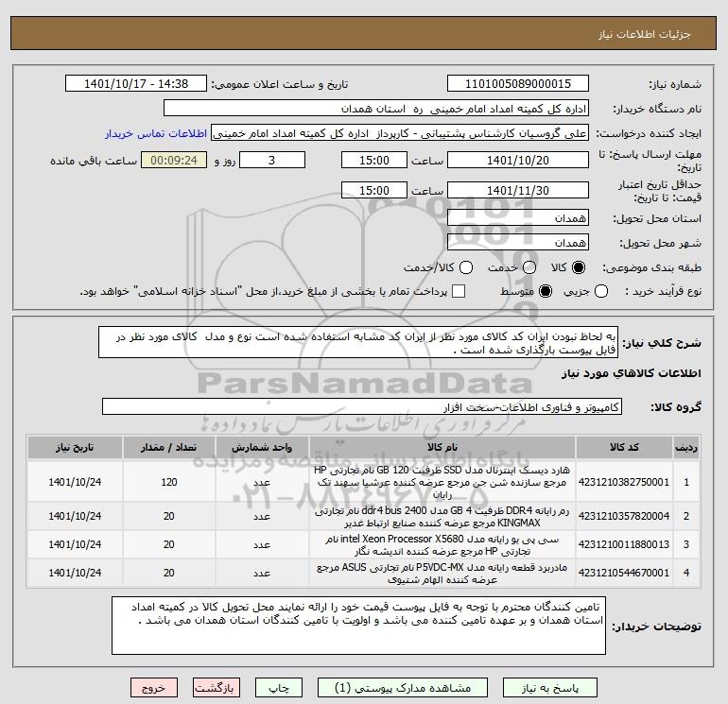Select the کالا/خدمت radio button
Image resolution: width=728 pixels, height=704 pixels.
(x=466, y=267)
